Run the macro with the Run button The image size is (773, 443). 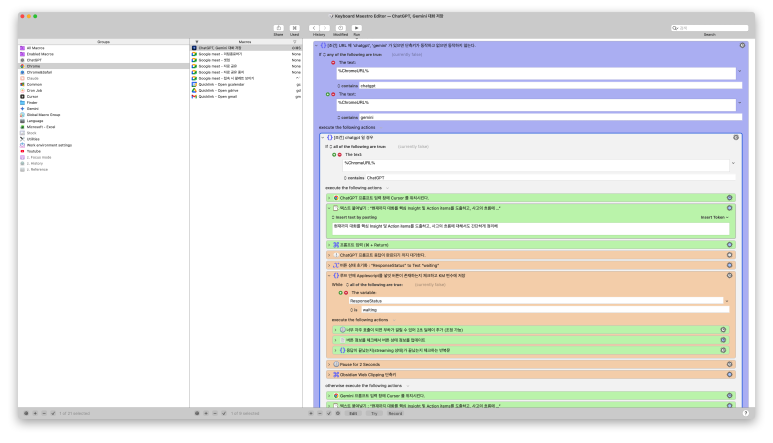click(x=356, y=28)
